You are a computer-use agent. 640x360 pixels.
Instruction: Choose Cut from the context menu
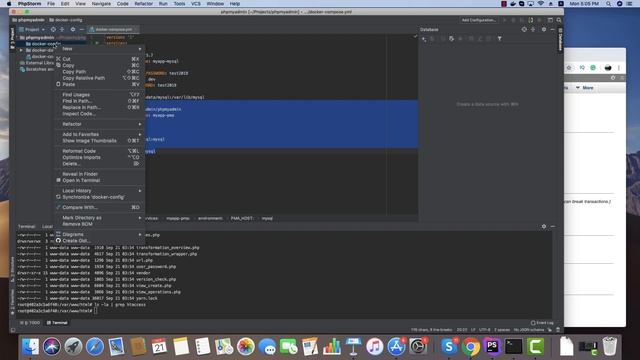tap(99, 59)
